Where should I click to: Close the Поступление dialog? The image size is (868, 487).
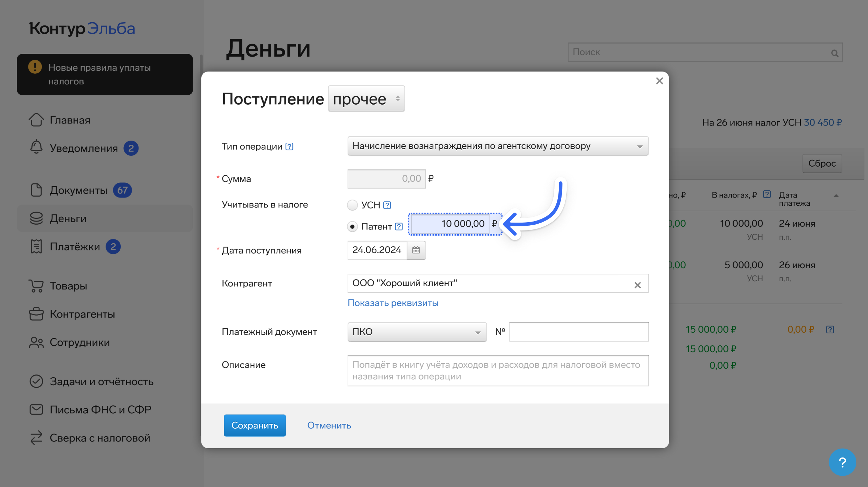pos(660,81)
